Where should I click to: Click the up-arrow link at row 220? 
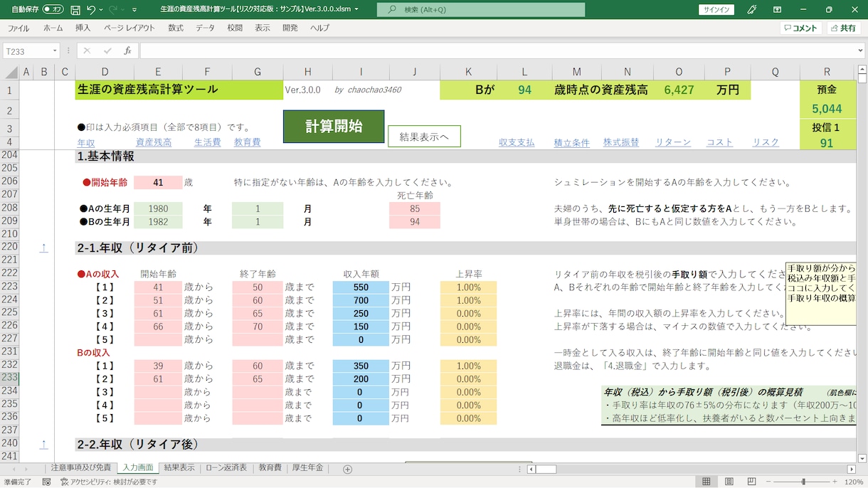tap(43, 248)
